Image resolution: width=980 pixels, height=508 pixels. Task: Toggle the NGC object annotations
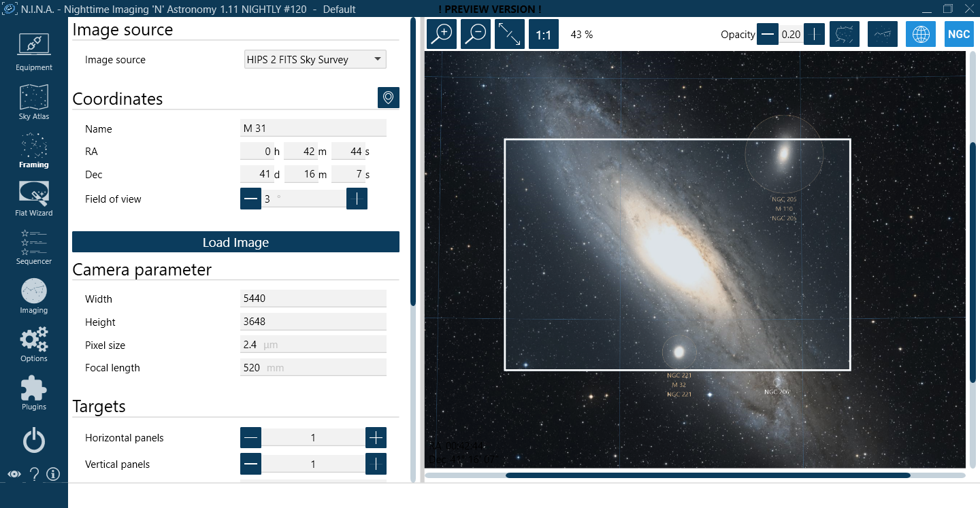pos(959,34)
